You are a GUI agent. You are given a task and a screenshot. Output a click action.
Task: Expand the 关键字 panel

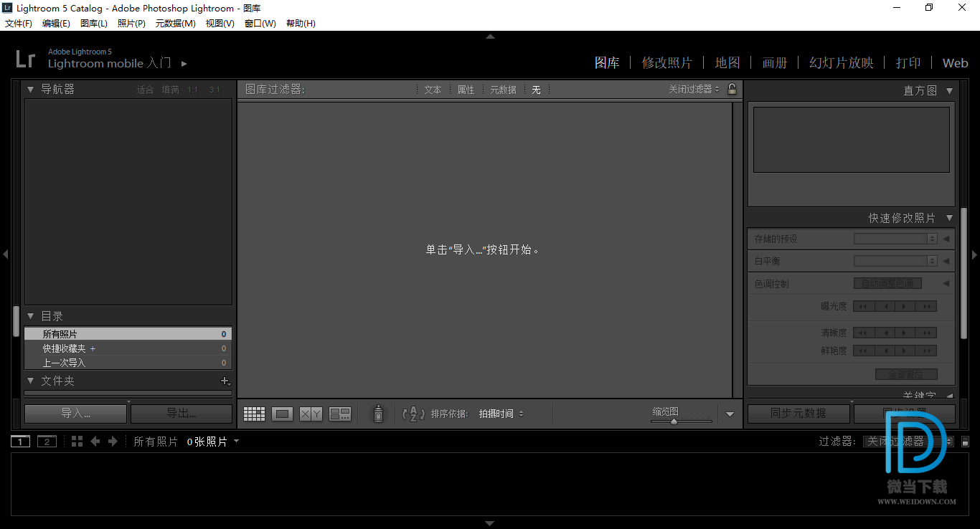click(949, 396)
